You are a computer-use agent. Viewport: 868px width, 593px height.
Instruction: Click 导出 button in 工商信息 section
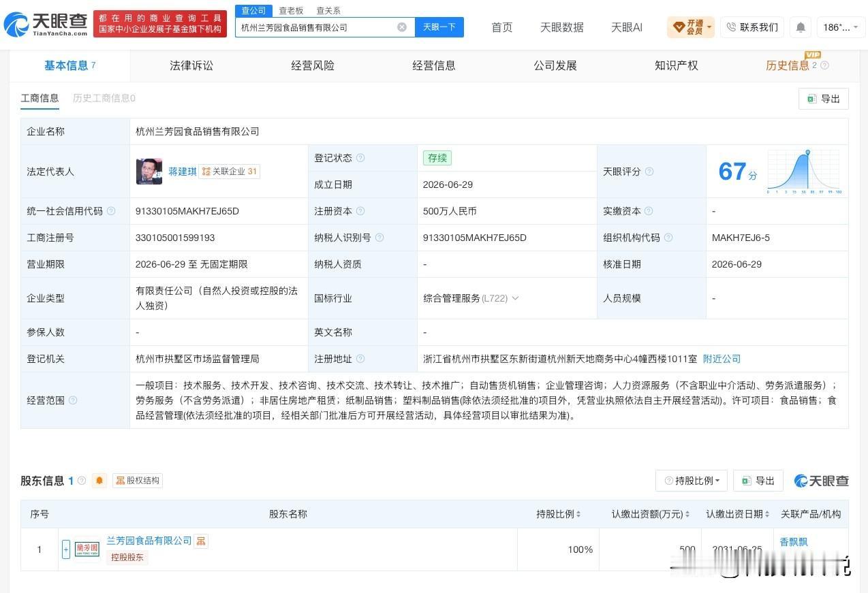824,99
